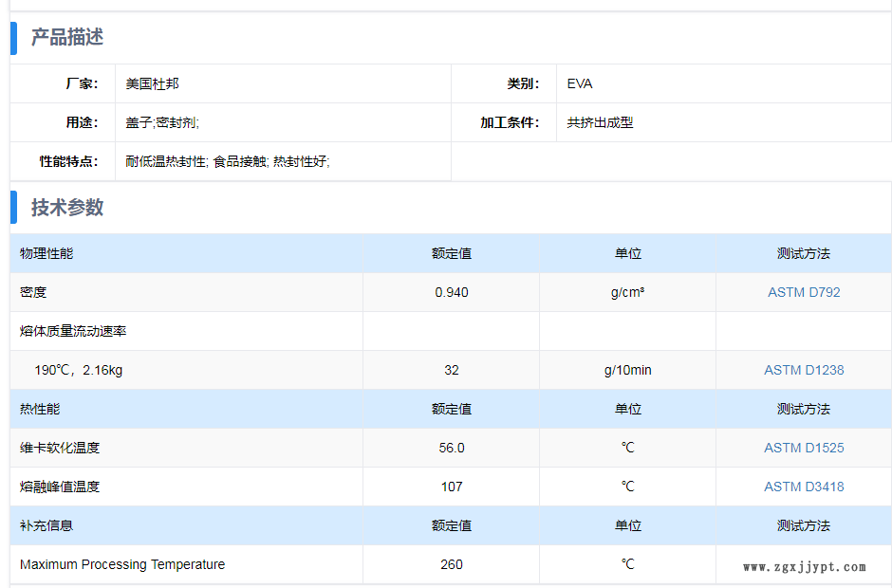
Task: Click the 补充信息 table header
Action: [46, 525]
